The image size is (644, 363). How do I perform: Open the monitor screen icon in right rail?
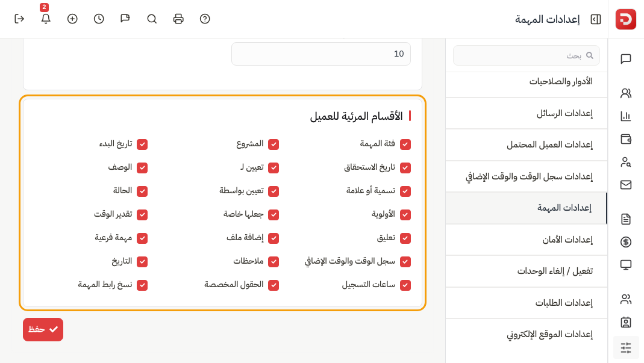coord(626,265)
